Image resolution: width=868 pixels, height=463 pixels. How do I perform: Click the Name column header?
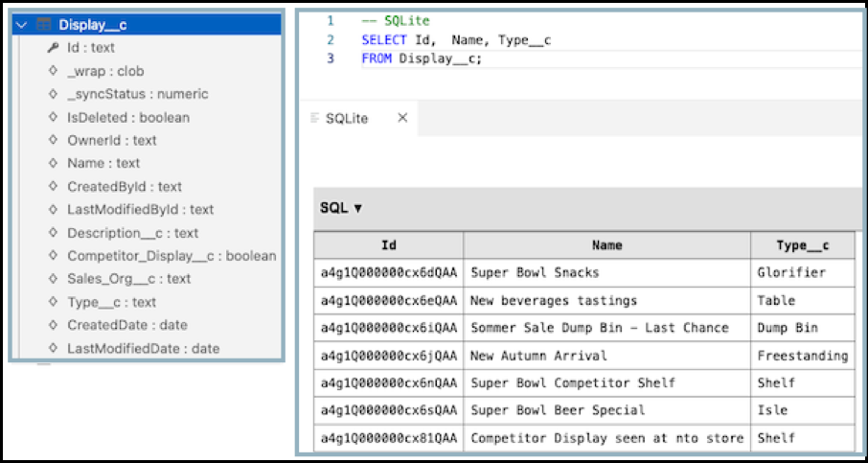click(x=606, y=244)
